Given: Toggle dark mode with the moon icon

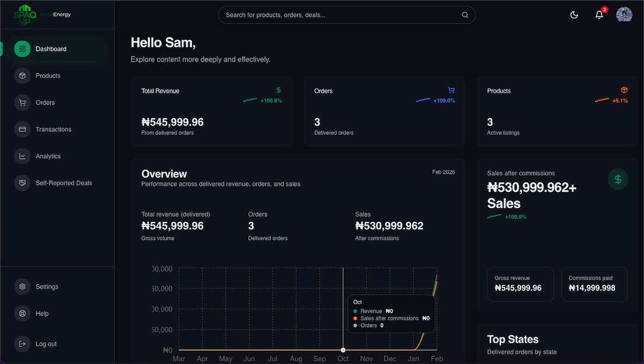Looking at the screenshot, I should [x=574, y=15].
